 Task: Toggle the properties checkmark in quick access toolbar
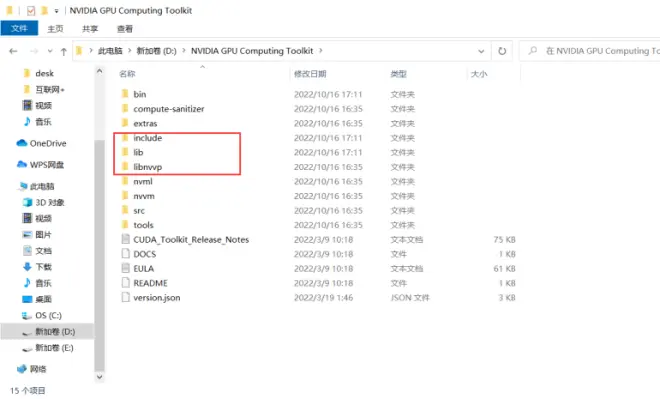coord(31,11)
